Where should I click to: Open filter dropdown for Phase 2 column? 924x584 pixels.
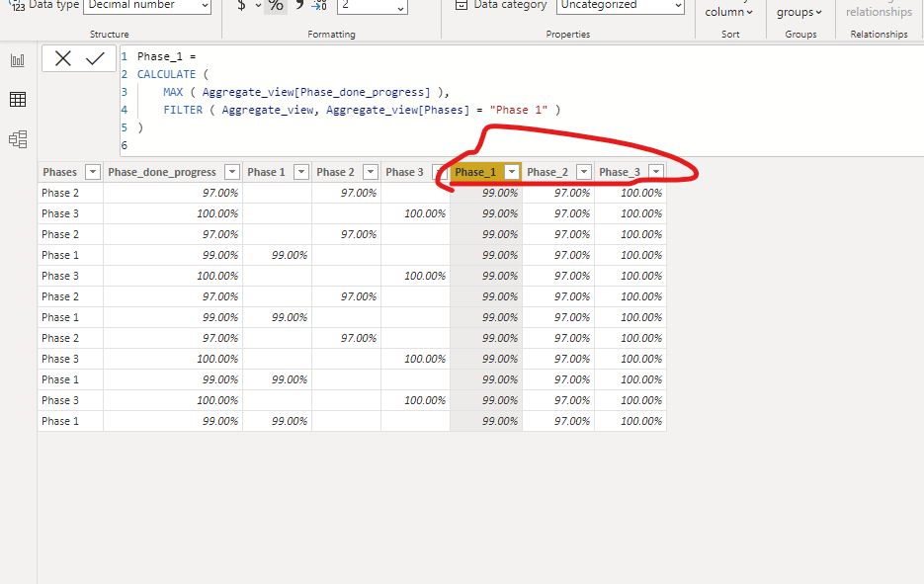tap(370, 172)
